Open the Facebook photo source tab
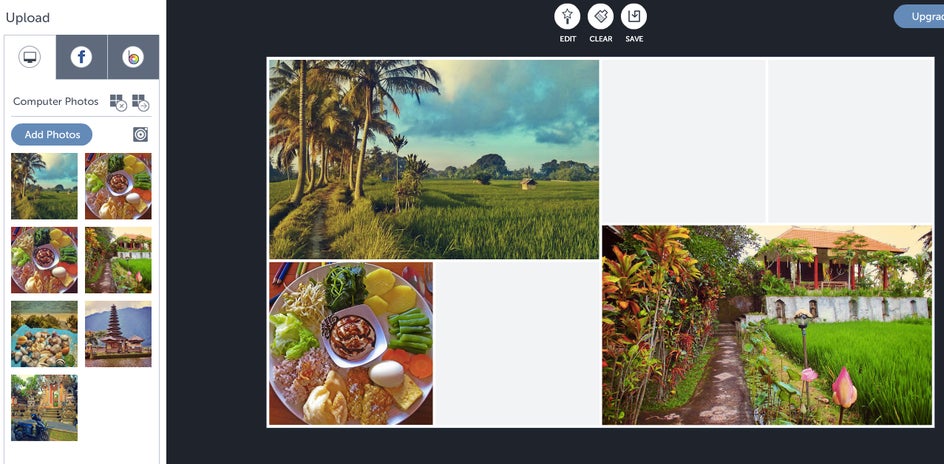Screen dimensions: 944x464 81,57
